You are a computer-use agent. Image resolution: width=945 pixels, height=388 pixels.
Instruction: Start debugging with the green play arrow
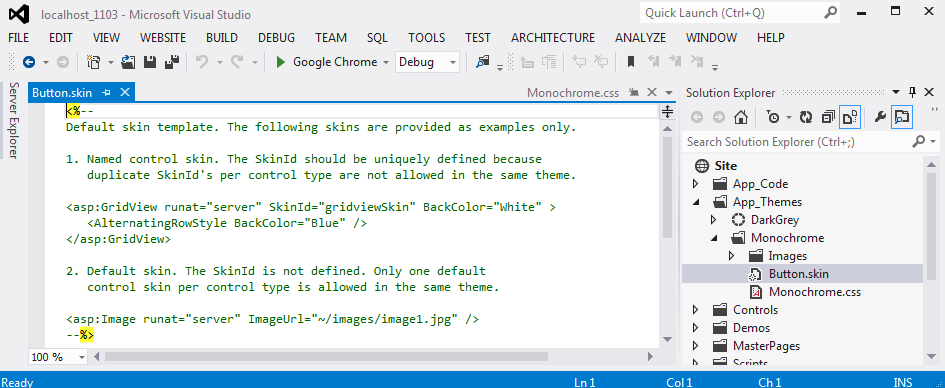280,61
